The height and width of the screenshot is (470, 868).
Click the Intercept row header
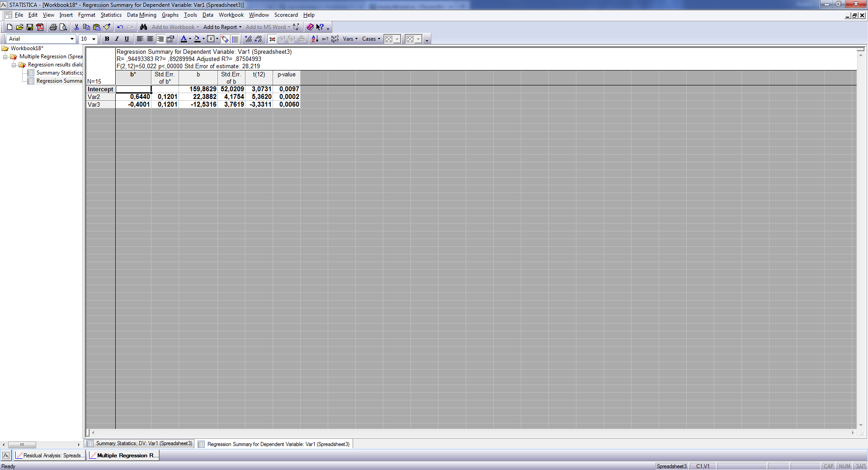101,89
